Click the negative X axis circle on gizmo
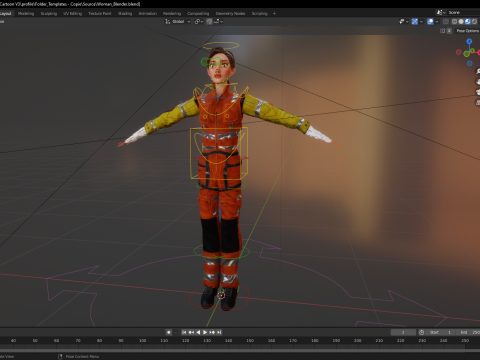The image size is (480, 360). tap(459, 52)
